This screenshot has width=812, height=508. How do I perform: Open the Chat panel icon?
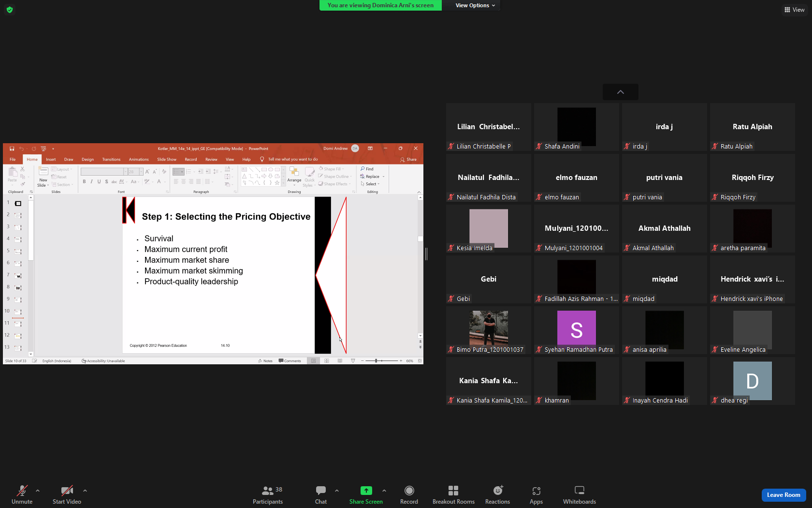321,491
